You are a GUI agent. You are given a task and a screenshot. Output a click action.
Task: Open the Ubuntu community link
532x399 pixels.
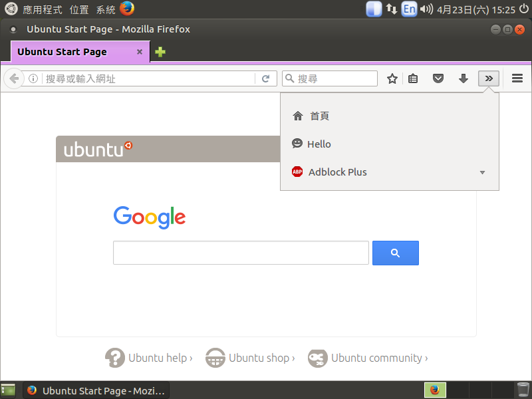click(368, 358)
